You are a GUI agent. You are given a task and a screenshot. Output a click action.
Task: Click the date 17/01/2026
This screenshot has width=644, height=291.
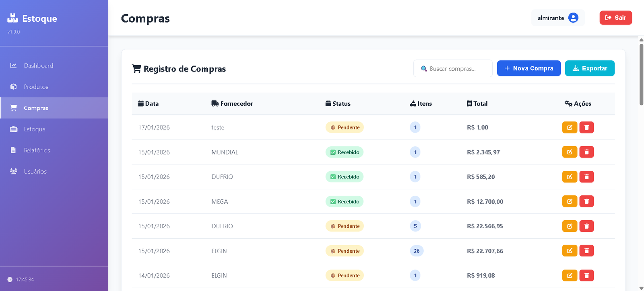(x=154, y=127)
